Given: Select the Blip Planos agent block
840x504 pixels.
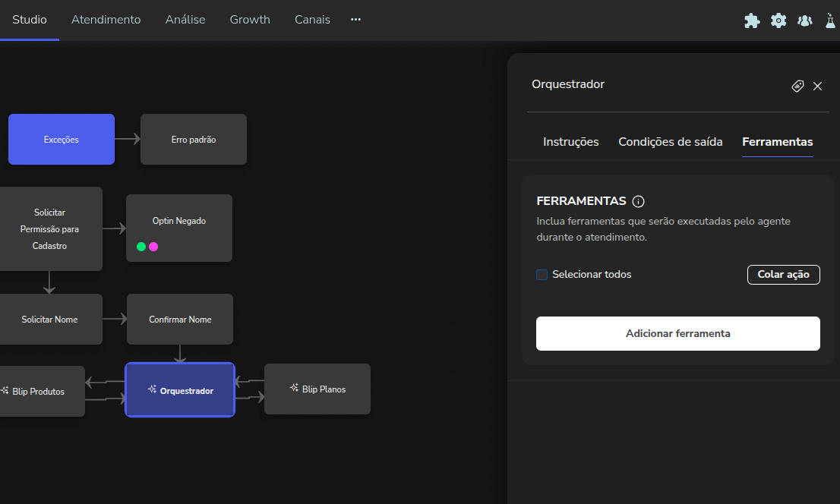Looking at the screenshot, I should (317, 389).
